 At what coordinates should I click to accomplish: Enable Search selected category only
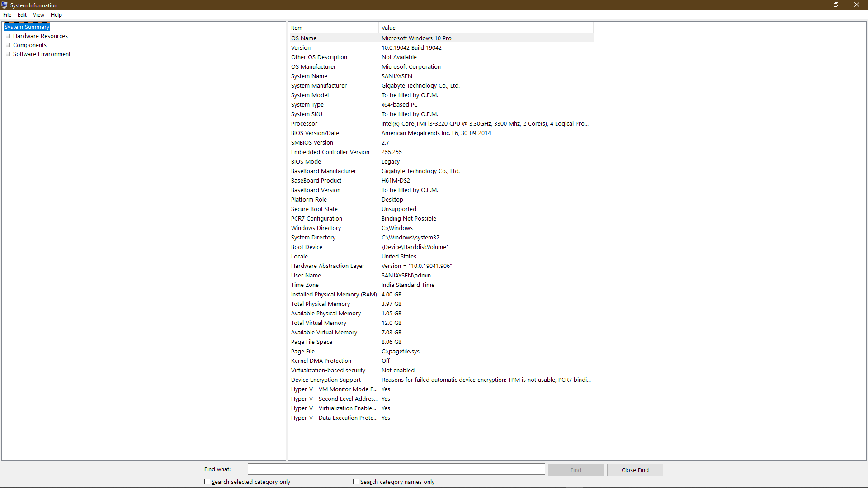[x=208, y=482]
